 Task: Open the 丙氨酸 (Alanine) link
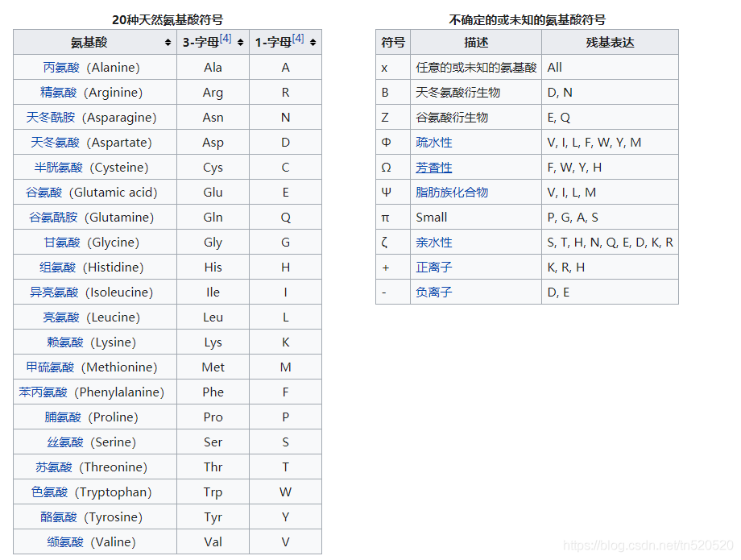[61, 68]
